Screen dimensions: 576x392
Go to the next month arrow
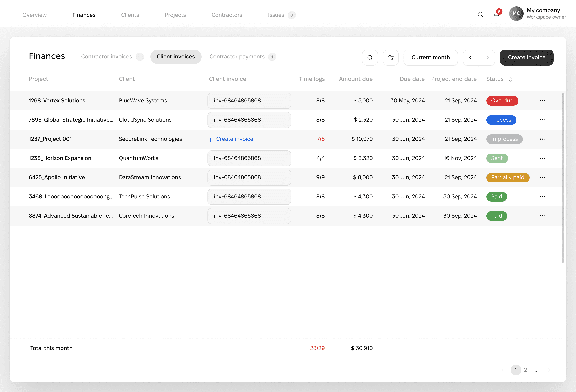pos(487,57)
